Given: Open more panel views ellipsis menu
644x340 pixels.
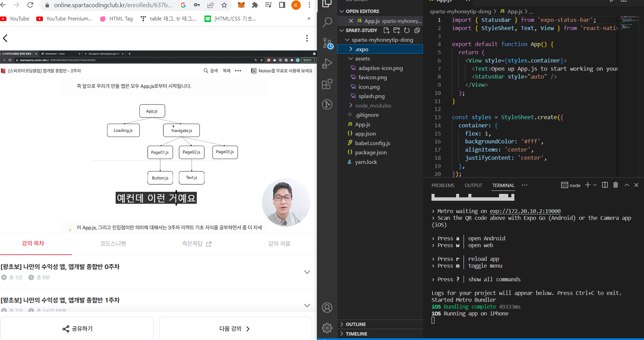Looking at the screenshot, I should (x=525, y=185).
